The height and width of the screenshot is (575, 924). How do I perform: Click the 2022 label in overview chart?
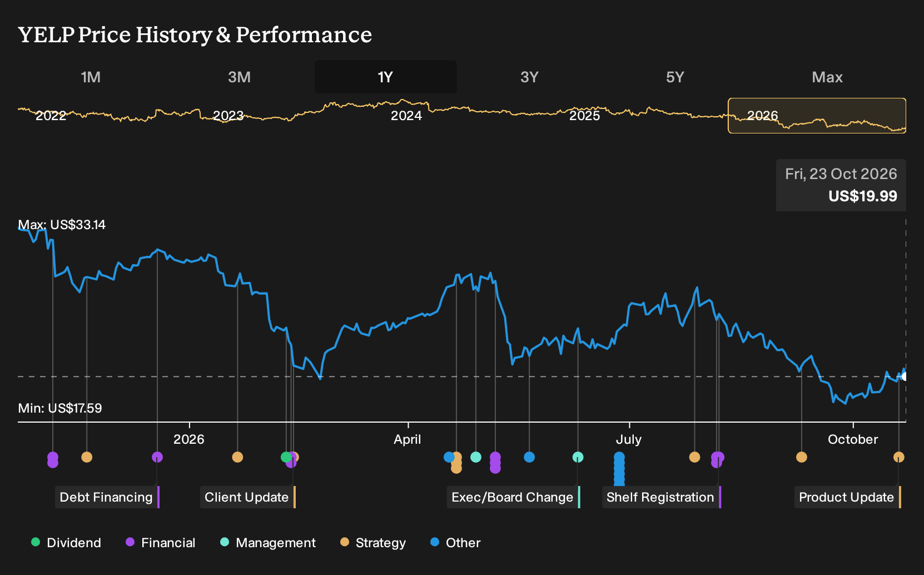click(x=51, y=116)
